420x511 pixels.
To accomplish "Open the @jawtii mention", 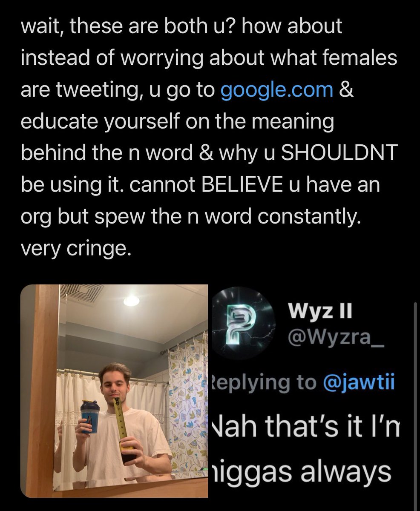I will point(361,383).
